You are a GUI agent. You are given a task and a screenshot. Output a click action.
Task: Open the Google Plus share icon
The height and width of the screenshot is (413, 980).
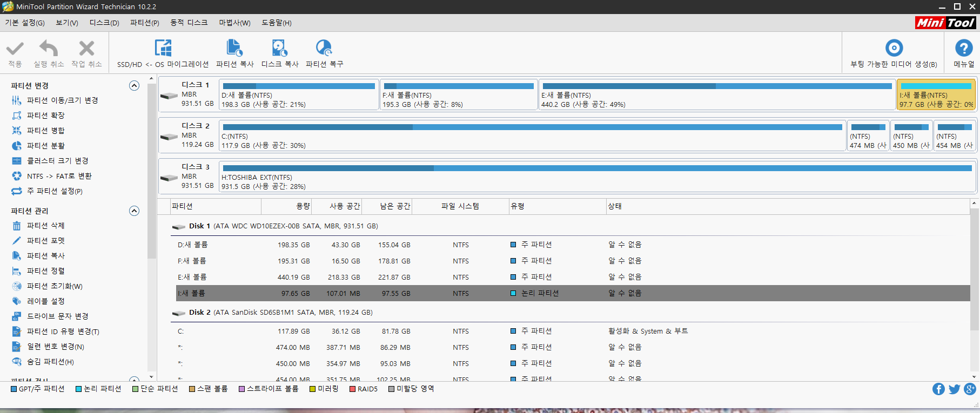970,389
